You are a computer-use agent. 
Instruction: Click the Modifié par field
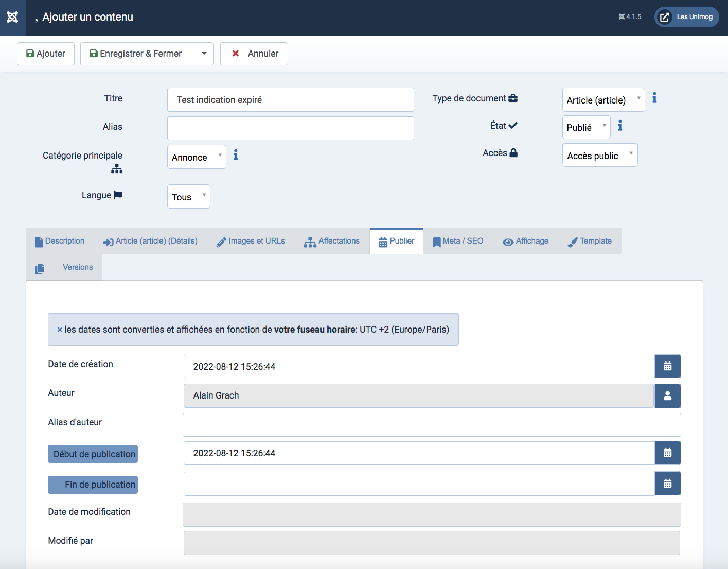432,543
